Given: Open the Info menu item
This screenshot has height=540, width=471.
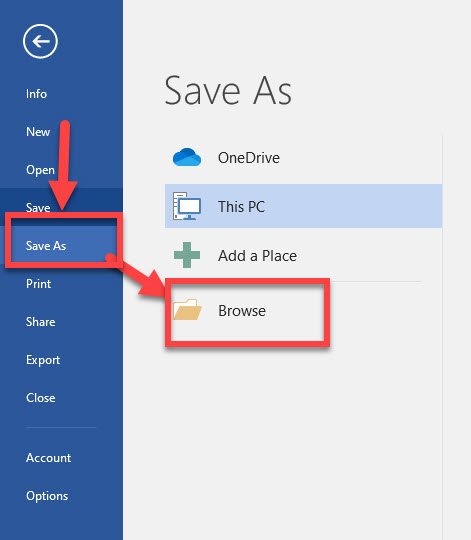Looking at the screenshot, I should coord(36,94).
